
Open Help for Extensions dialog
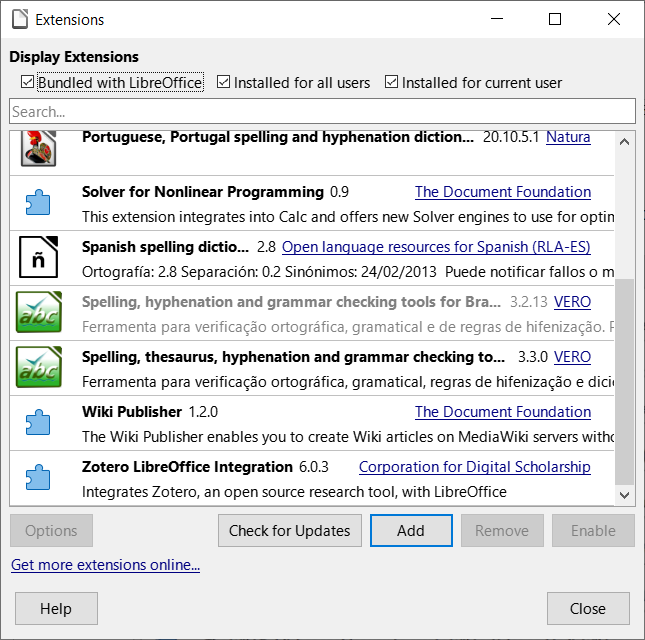point(56,609)
